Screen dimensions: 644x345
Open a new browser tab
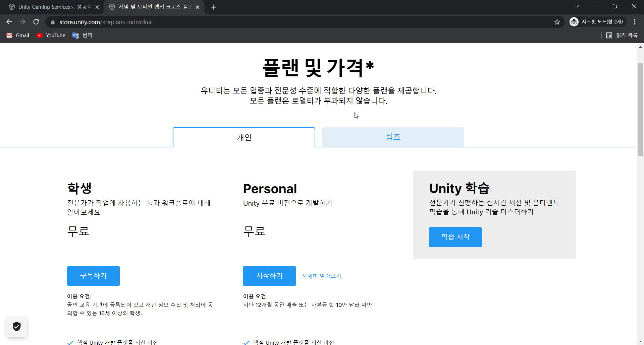pyautogui.click(x=213, y=7)
